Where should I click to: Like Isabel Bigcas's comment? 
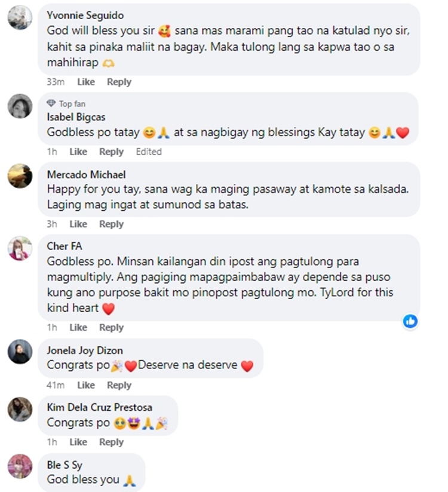click(78, 152)
